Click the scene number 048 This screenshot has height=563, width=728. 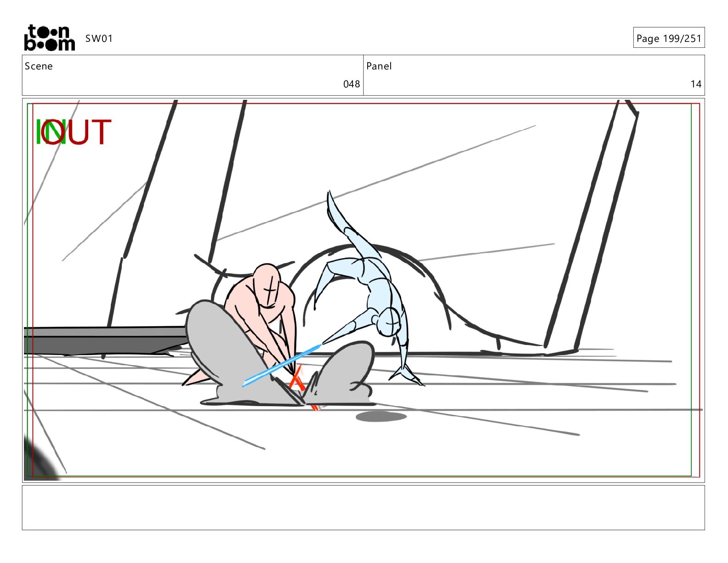pyautogui.click(x=352, y=84)
